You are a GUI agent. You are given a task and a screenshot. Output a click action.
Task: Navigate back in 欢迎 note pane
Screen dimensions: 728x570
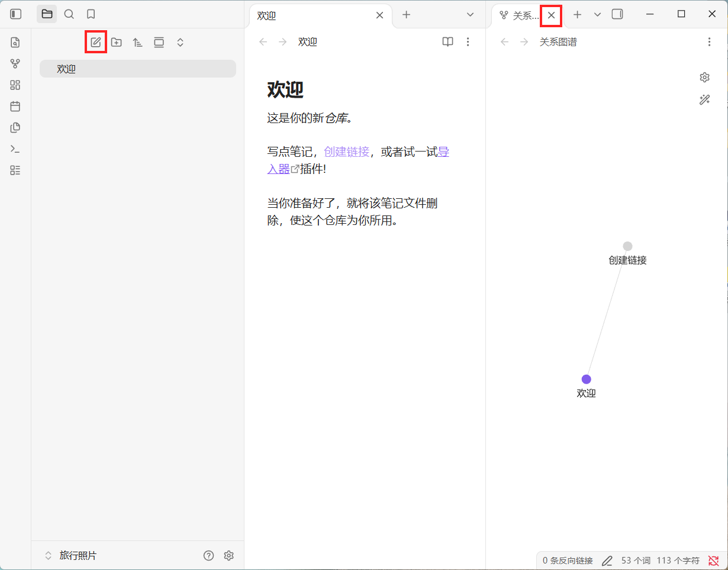pyautogui.click(x=263, y=42)
